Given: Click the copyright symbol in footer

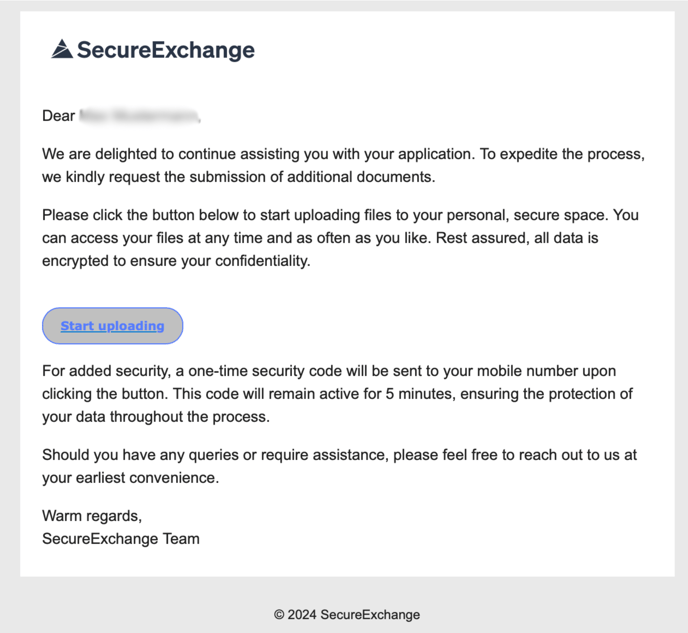Looking at the screenshot, I should click(x=279, y=615).
